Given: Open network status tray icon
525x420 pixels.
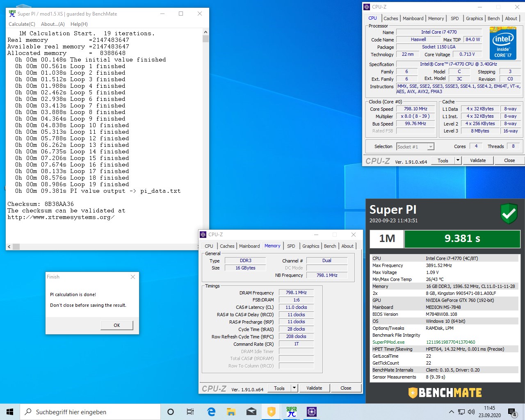Looking at the screenshot, I should pyautogui.click(x=461, y=412).
